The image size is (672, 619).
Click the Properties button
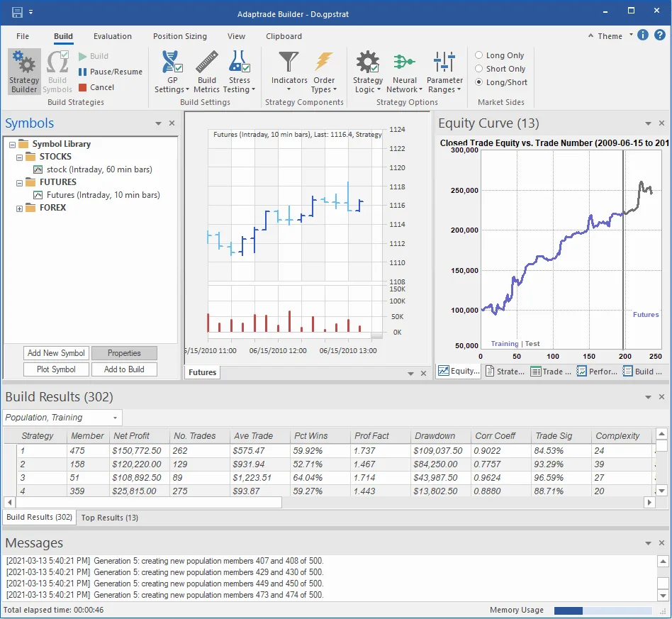click(x=124, y=353)
